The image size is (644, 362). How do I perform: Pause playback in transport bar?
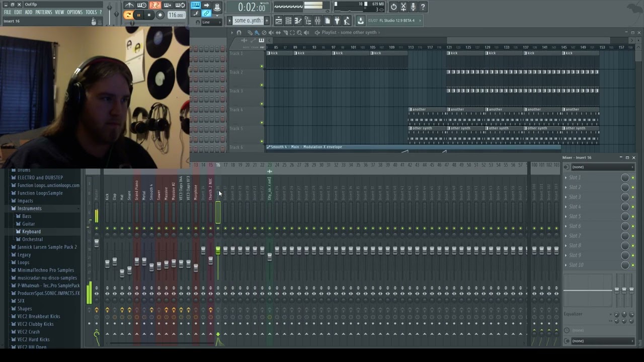pyautogui.click(x=138, y=15)
